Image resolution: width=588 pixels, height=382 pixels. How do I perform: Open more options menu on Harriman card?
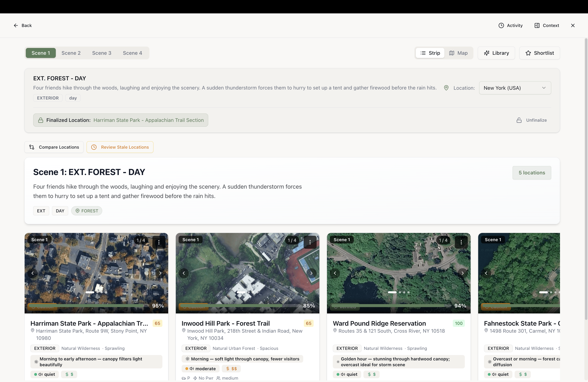coord(159,242)
